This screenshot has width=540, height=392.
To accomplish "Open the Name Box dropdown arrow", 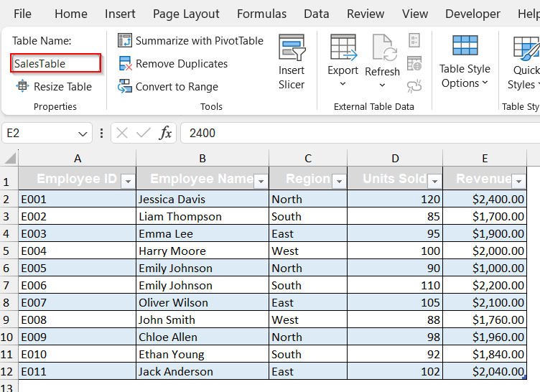I will tap(83, 133).
